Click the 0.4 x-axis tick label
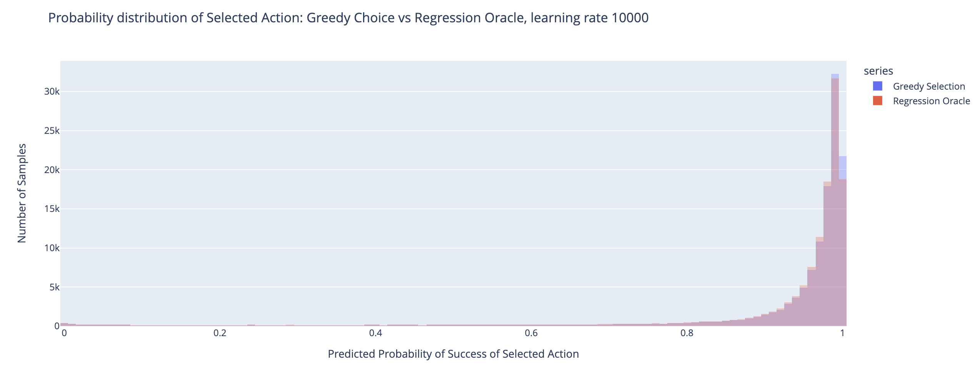The image size is (980, 370). pyautogui.click(x=375, y=333)
